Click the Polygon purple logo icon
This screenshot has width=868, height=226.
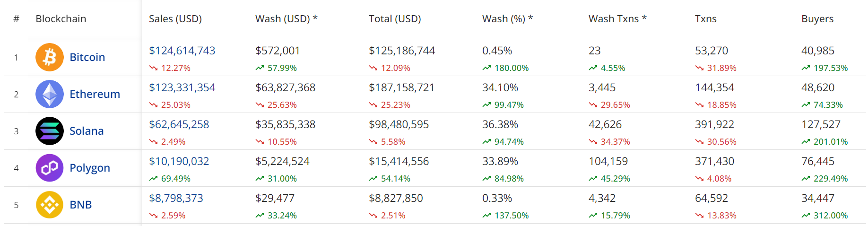50,168
